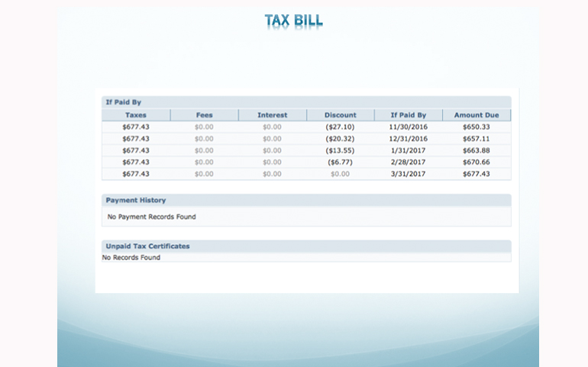Viewport: 588px width, 367px height.
Task: Sort by the Interest column header
Action: [272, 115]
